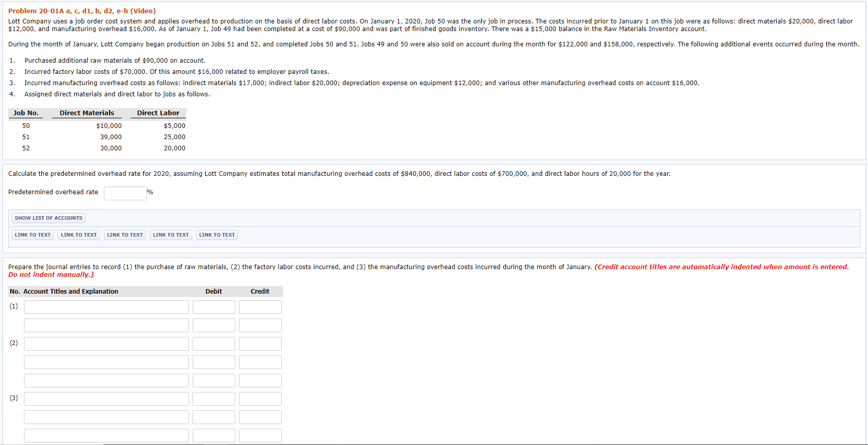Viewport: 868px width, 445px height.
Task: Select entry (2) third-line Credit field
Action: pos(260,380)
